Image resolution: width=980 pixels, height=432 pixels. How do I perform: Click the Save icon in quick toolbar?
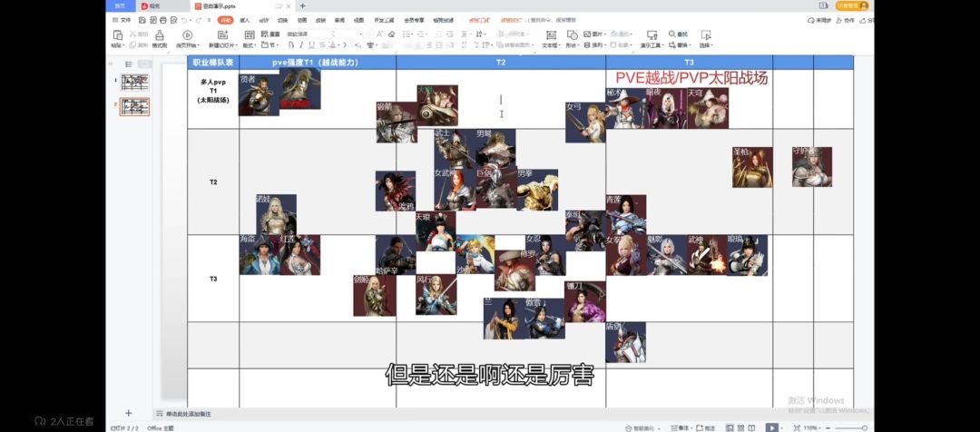click(142, 20)
